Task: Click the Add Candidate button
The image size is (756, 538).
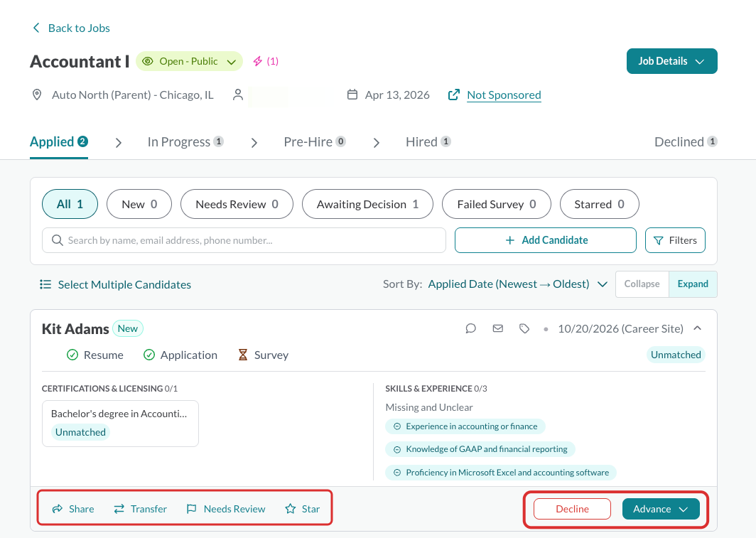Action: pos(545,240)
